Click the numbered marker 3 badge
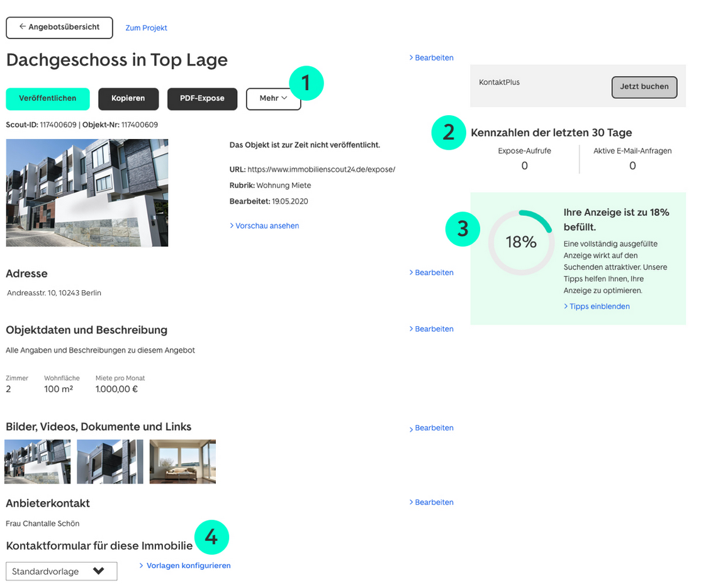The height and width of the screenshot is (588, 701). click(463, 228)
